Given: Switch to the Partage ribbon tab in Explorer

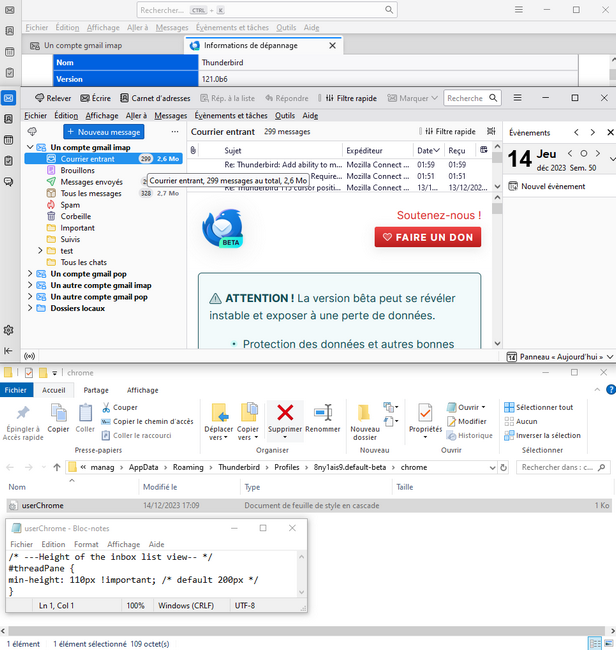Looking at the screenshot, I should [x=96, y=390].
